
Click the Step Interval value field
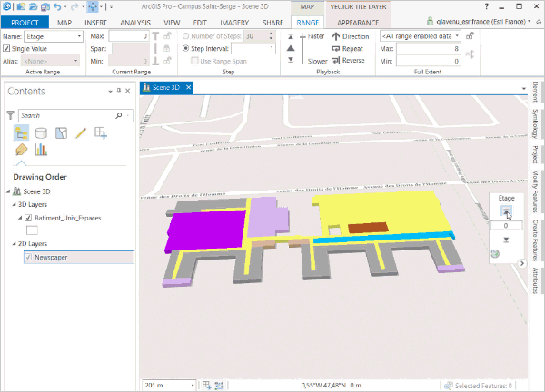click(x=253, y=49)
